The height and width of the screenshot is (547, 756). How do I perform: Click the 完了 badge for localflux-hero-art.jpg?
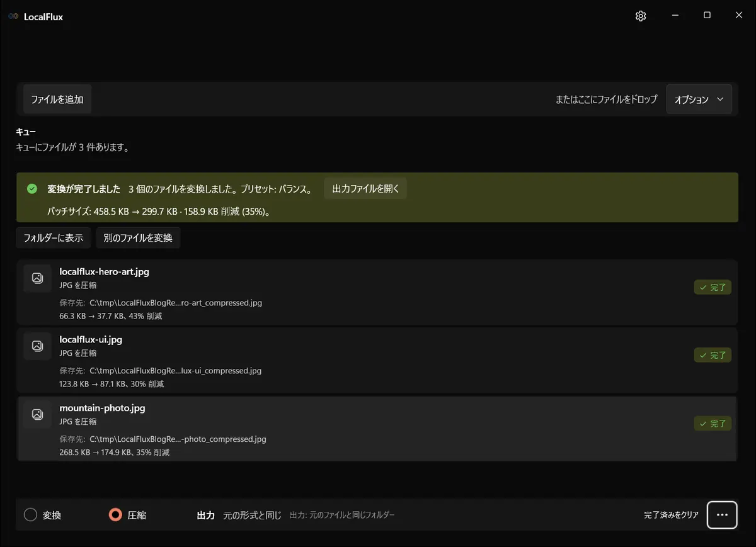click(713, 287)
